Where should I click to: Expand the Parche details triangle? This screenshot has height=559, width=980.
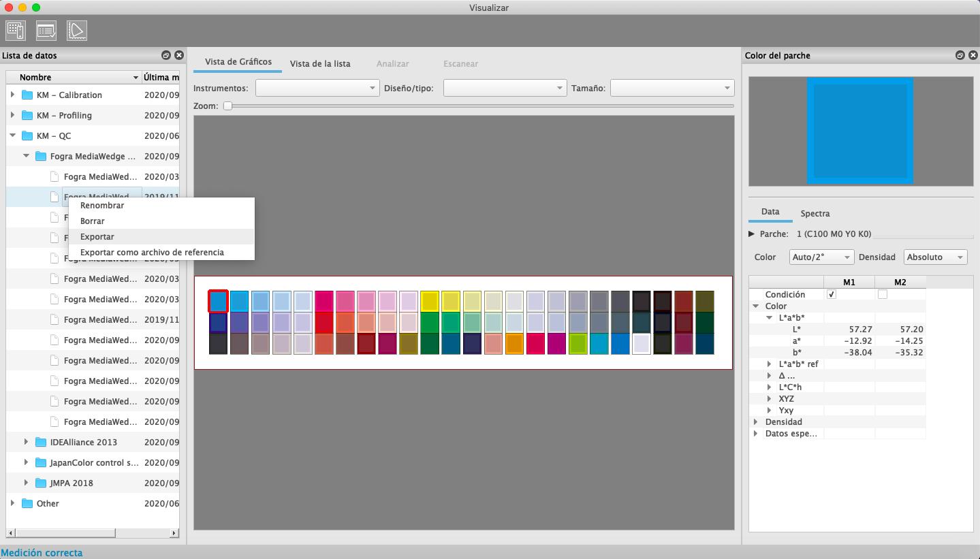752,234
